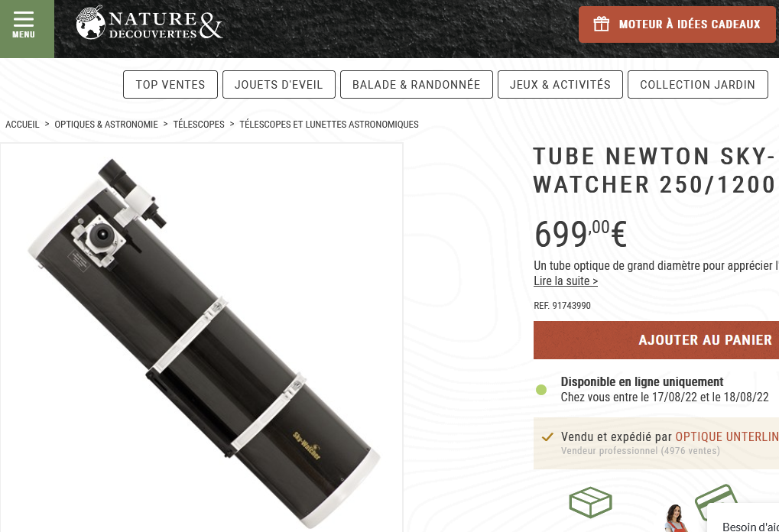This screenshot has width=779, height=532.
Task: Click the gift box icon
Action: tap(601, 24)
